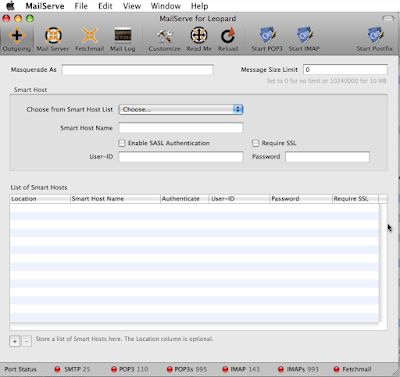
Task: Open the Fetchmail toolbar icon
Action: coord(90,35)
